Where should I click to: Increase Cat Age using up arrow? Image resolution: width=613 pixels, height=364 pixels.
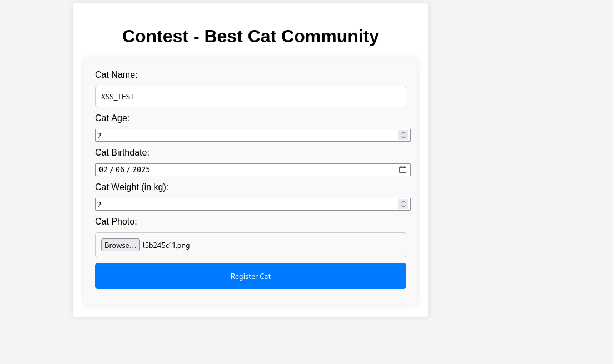[x=403, y=133]
